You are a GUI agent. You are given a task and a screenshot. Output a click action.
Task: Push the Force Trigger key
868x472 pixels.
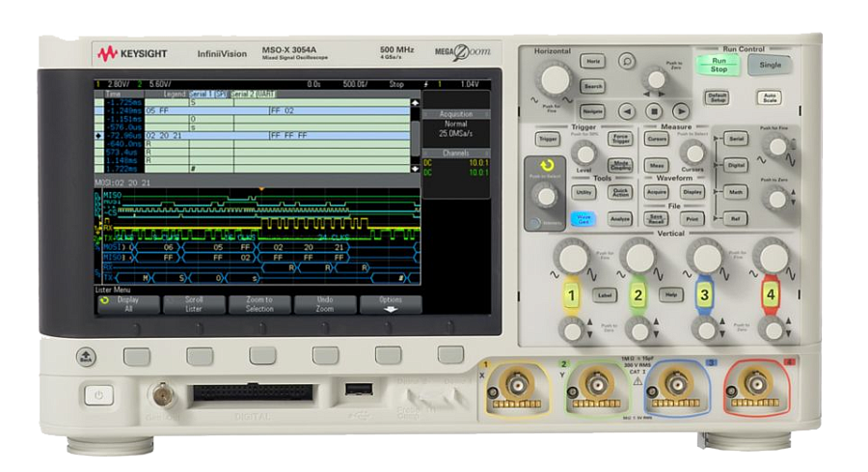(620, 139)
